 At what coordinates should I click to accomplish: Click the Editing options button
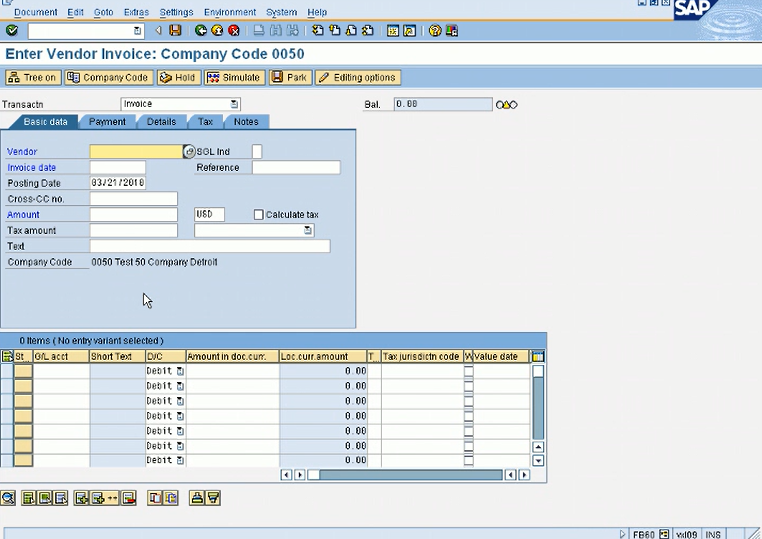358,77
